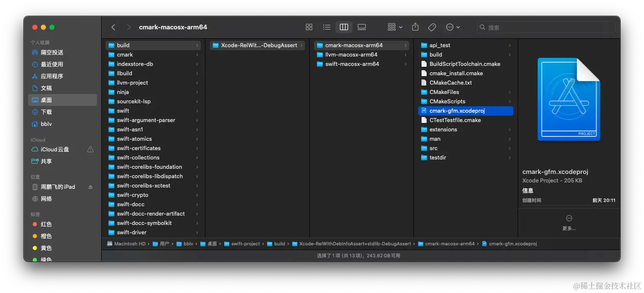The image size is (644, 293).
Task: Open Shared (共享) in sidebar
Action: point(63,161)
